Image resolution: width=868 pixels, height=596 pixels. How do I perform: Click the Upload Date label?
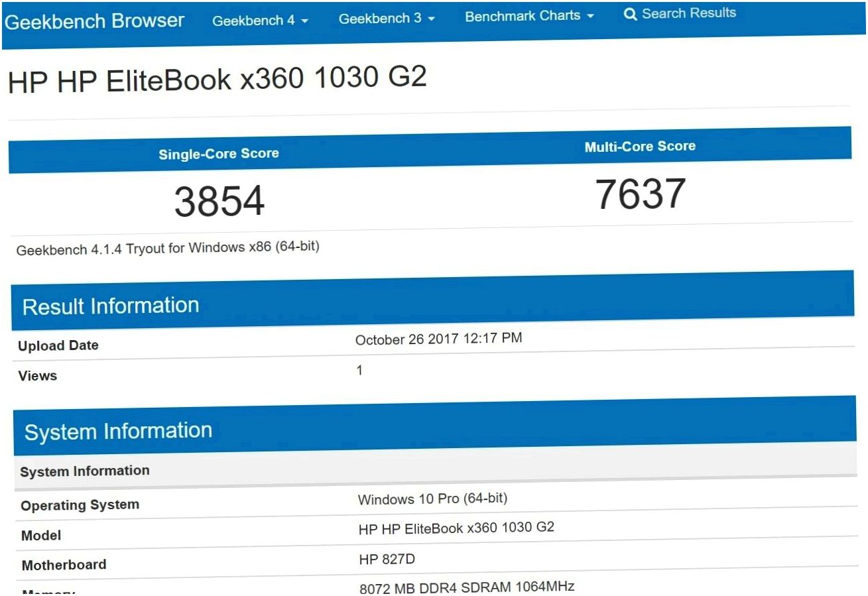tap(58, 346)
